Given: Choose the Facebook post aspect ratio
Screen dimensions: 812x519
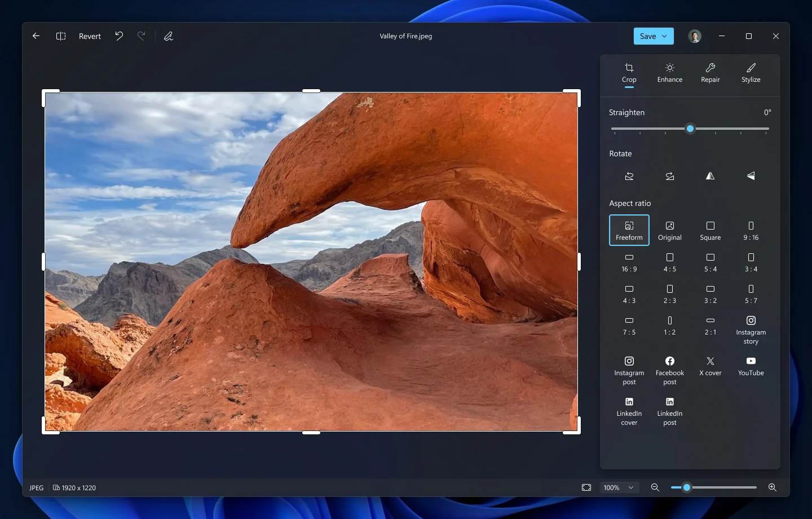Looking at the screenshot, I should coord(670,370).
